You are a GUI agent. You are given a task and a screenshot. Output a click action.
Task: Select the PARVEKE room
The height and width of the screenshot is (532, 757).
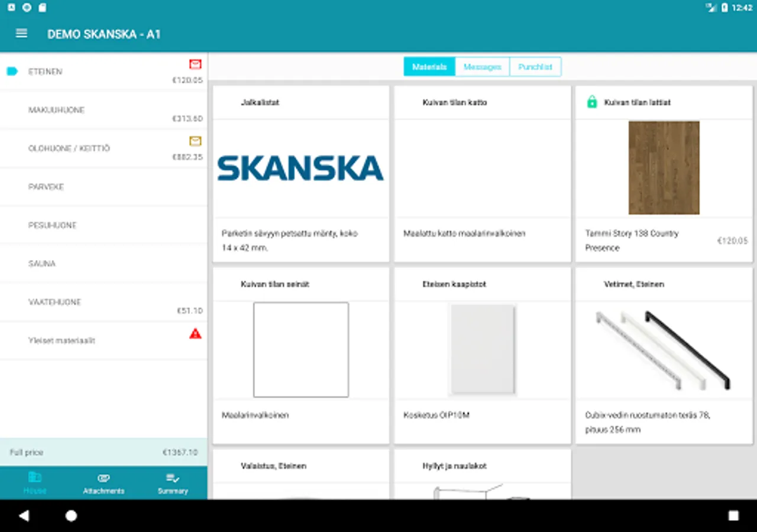point(103,187)
